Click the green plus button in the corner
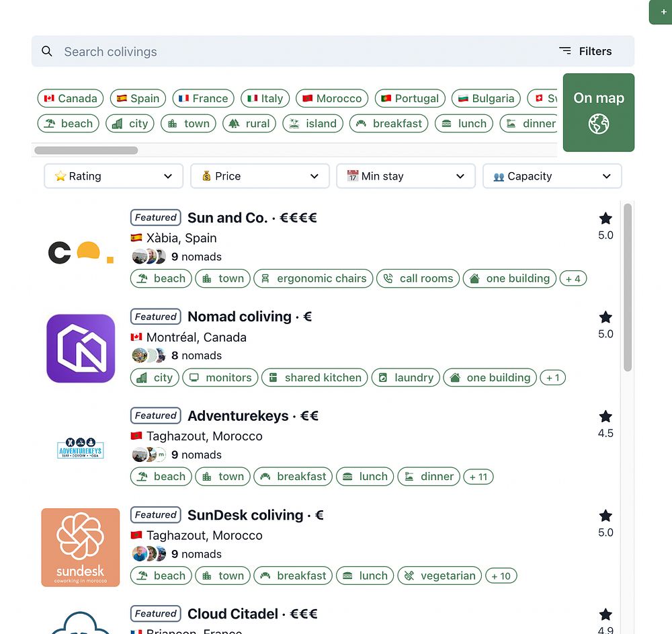Image resolution: width=672 pixels, height=634 pixels. pyautogui.click(x=664, y=12)
